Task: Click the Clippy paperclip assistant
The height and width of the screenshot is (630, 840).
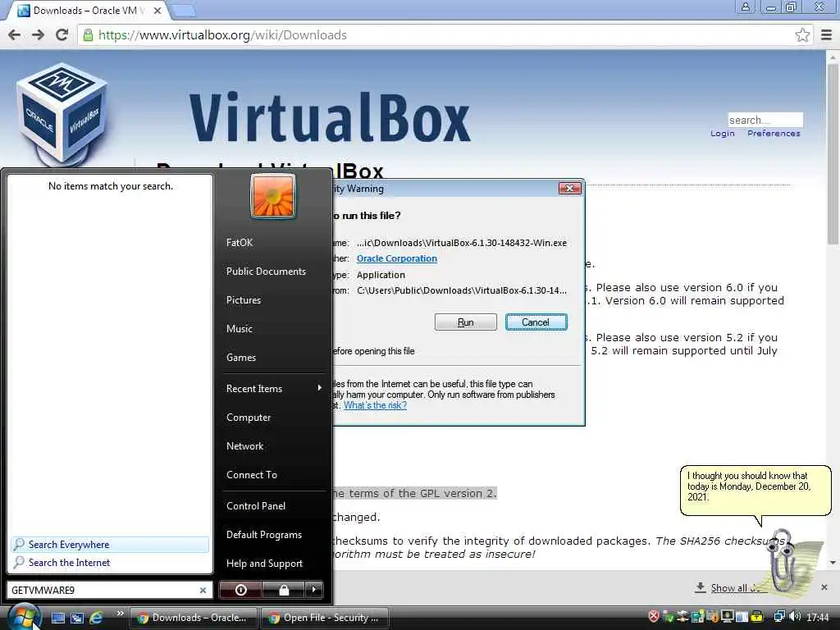Action: point(785,563)
